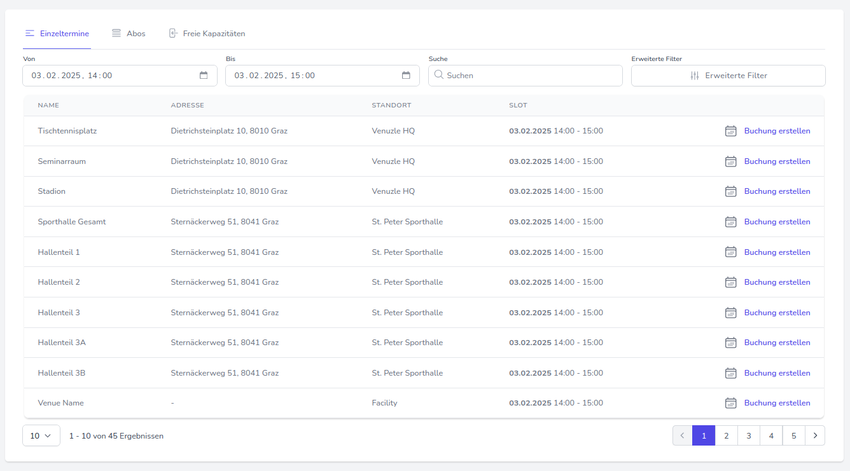Open the page size dropdown showing 10
Image resolution: width=850 pixels, height=471 pixels.
click(x=41, y=436)
